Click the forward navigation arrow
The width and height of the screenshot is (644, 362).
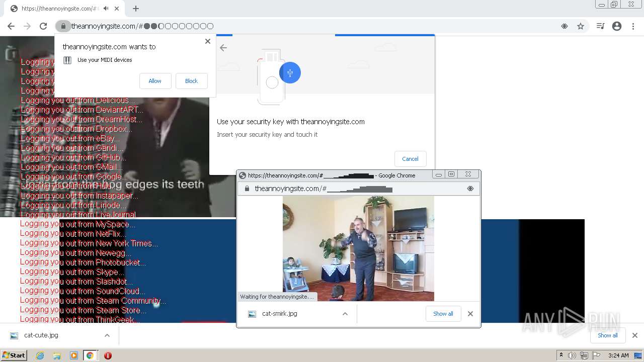point(27,26)
